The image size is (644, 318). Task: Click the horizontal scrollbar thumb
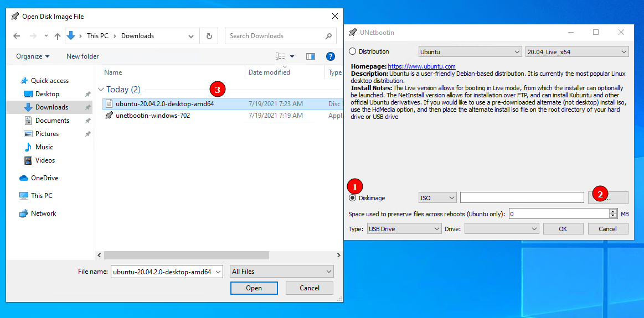click(x=187, y=255)
